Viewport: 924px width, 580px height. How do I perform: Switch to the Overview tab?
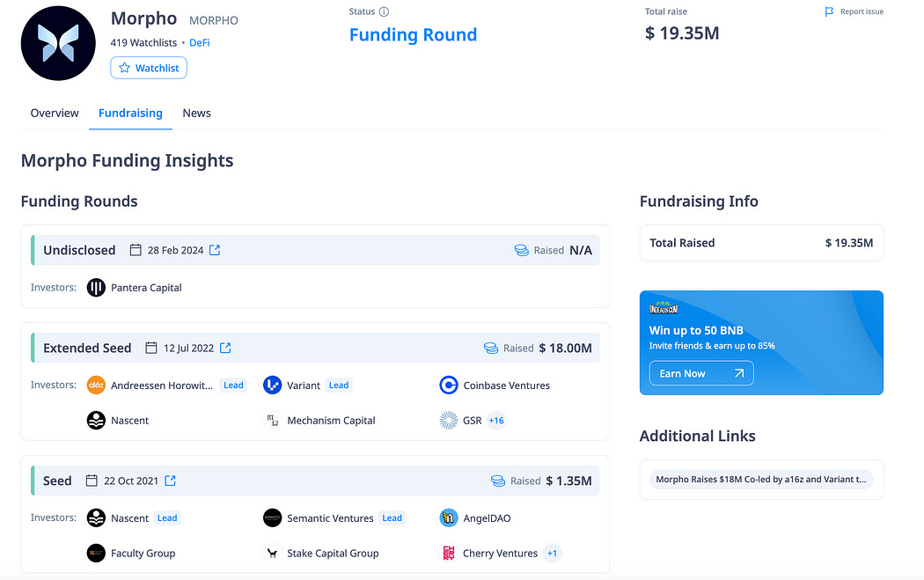click(55, 113)
